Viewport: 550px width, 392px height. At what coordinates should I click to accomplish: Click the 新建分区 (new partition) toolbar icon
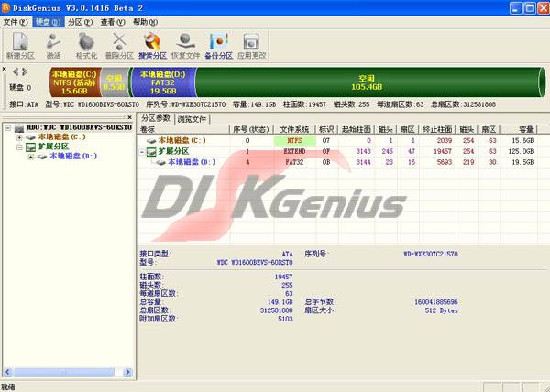pos(20,46)
